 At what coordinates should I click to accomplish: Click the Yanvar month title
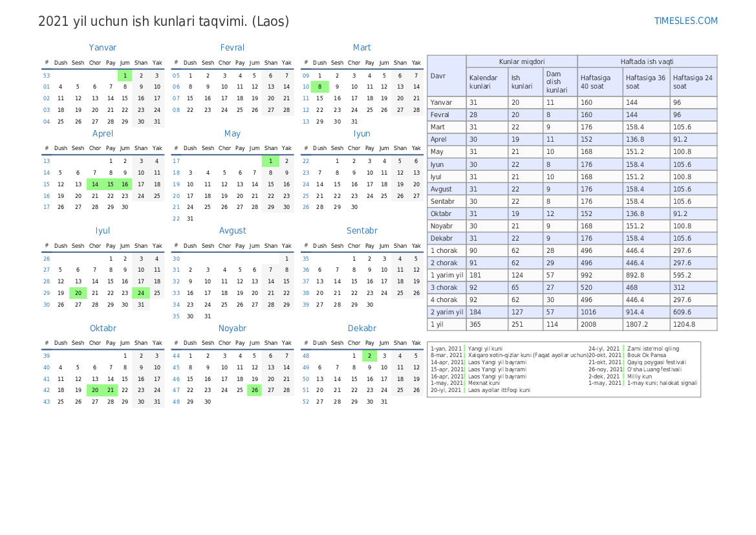pyautogui.click(x=103, y=47)
